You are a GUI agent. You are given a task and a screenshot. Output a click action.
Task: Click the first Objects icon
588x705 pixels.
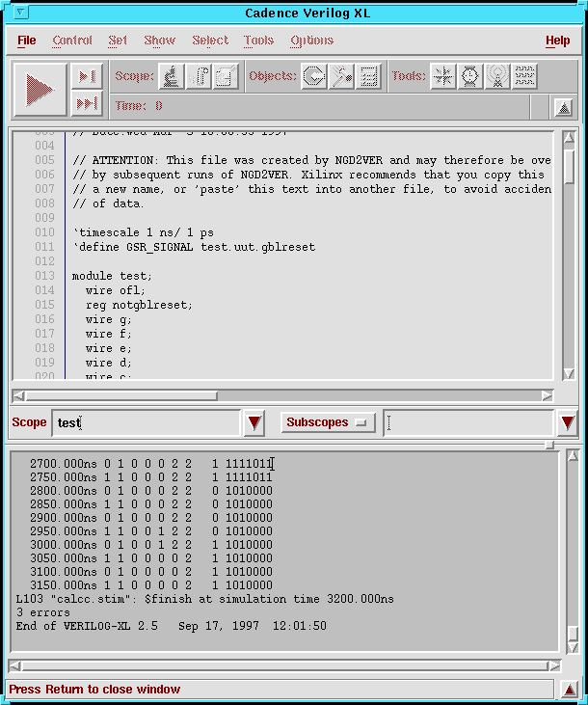tap(313, 76)
